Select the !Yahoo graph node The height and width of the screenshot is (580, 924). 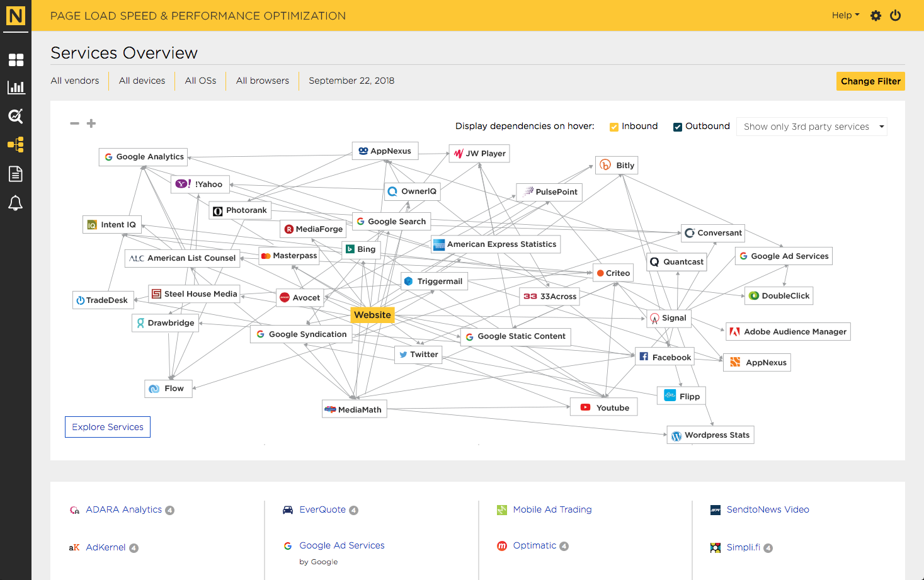(x=201, y=185)
